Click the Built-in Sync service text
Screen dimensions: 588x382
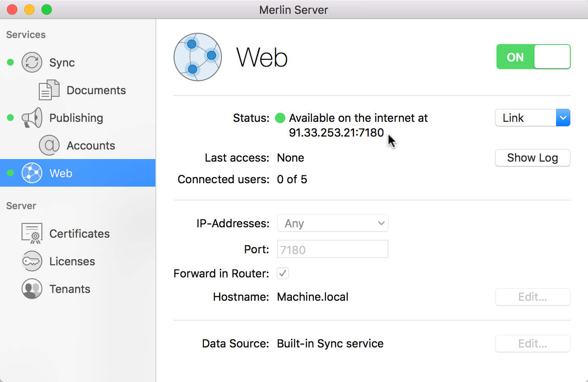click(330, 344)
